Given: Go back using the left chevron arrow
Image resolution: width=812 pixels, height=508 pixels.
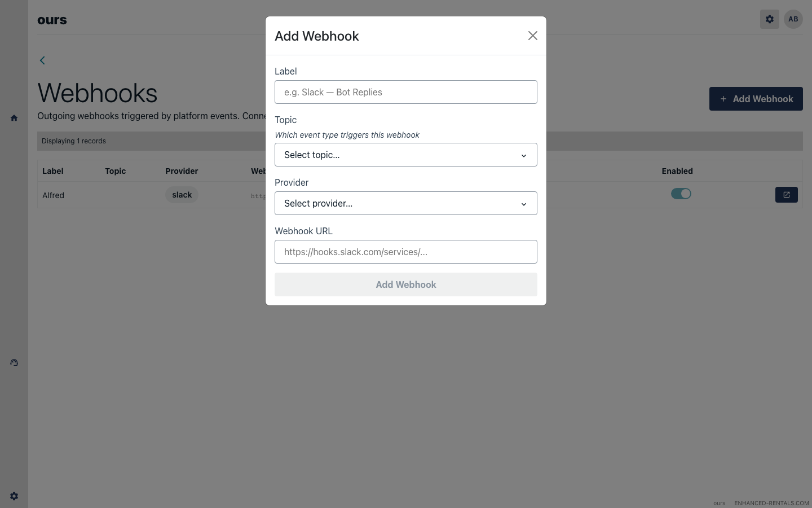Looking at the screenshot, I should pyautogui.click(x=42, y=60).
